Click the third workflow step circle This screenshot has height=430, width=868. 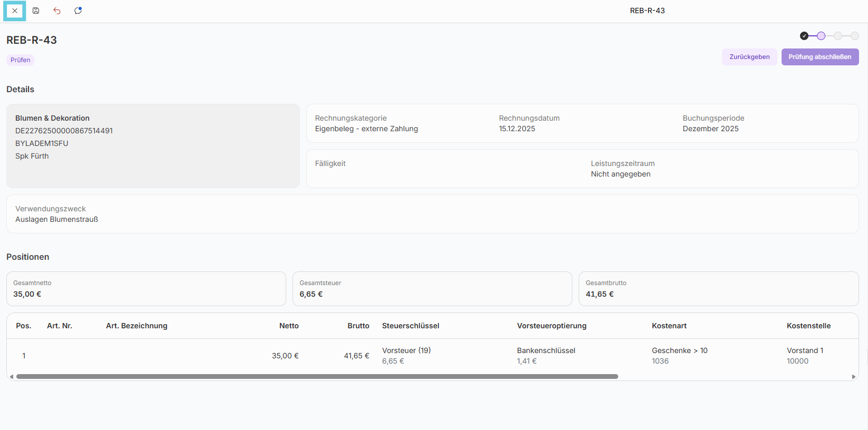click(838, 36)
